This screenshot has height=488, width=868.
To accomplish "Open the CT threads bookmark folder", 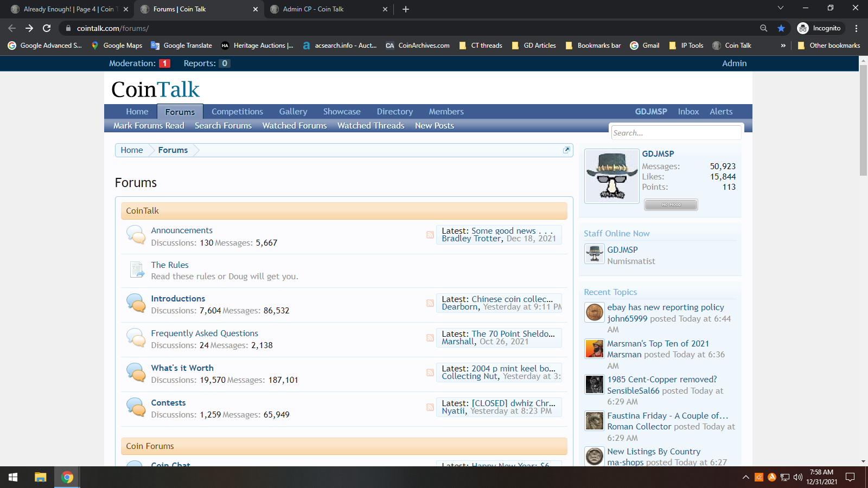I will [x=481, y=46].
